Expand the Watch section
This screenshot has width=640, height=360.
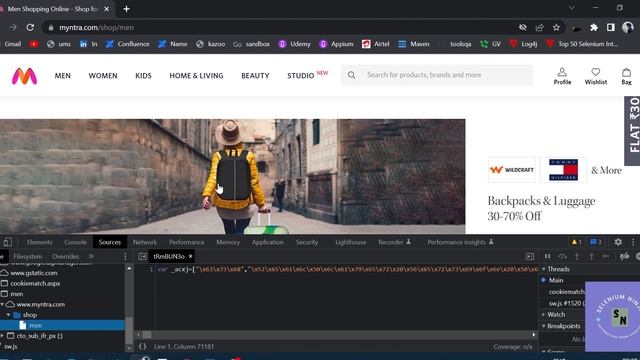click(544, 314)
